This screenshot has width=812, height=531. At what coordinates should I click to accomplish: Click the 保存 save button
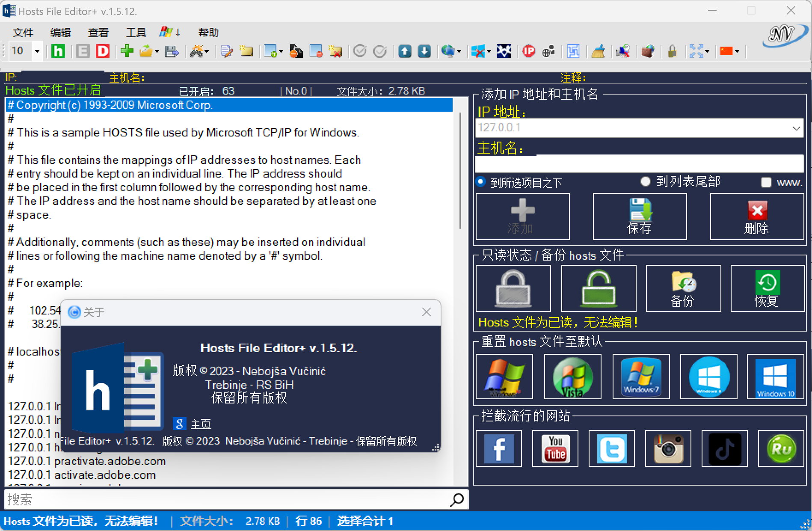click(x=640, y=217)
